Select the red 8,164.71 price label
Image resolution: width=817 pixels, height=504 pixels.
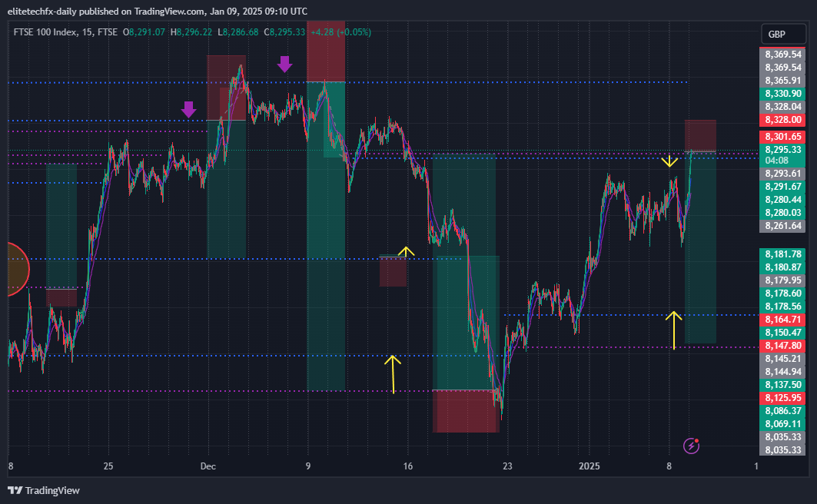coord(782,319)
